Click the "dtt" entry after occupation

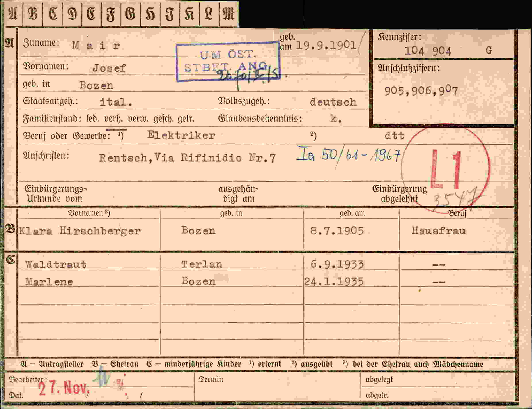click(394, 135)
